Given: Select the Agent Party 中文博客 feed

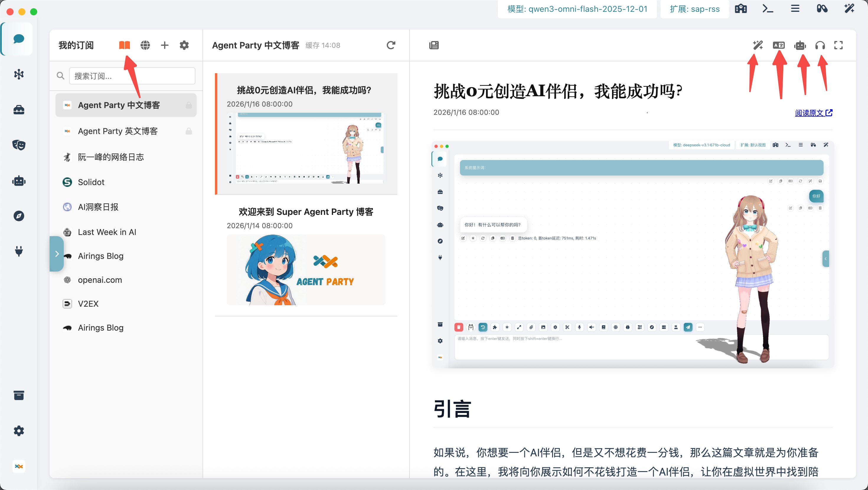Looking at the screenshot, I should click(x=126, y=105).
